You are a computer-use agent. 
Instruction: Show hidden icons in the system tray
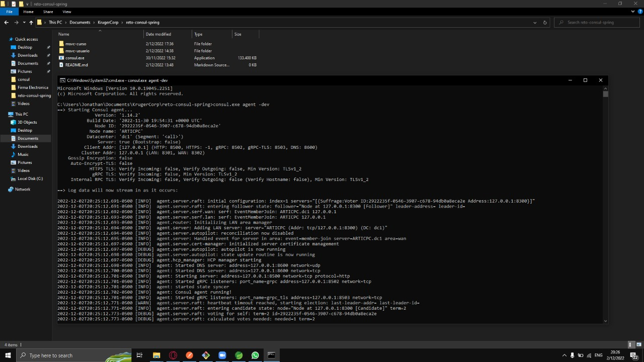coord(564,355)
